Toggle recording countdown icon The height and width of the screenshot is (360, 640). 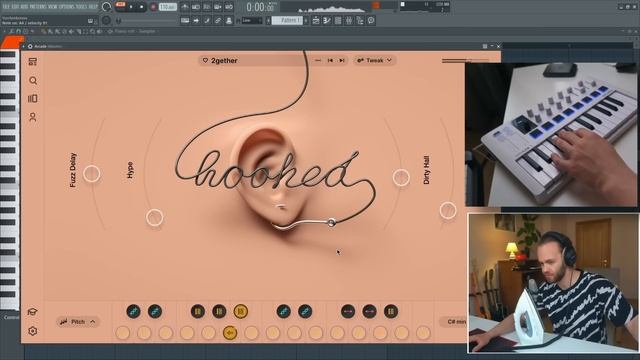(207, 7)
